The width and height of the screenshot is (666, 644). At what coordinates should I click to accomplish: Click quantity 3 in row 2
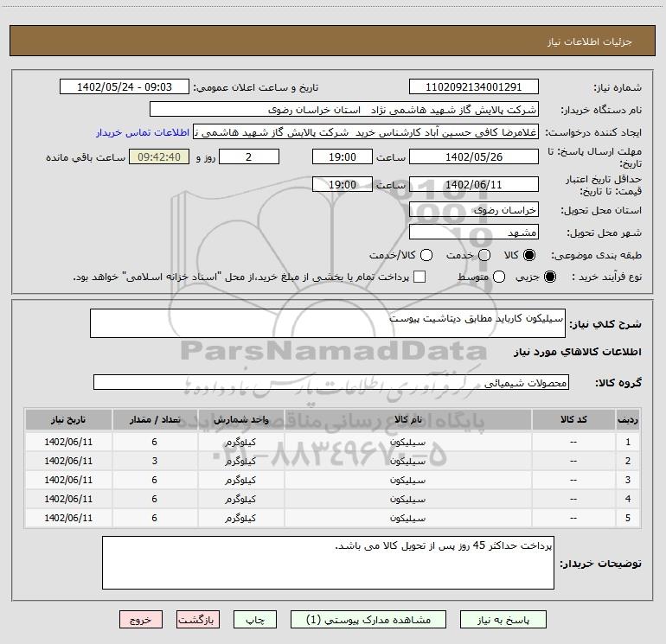(155, 461)
